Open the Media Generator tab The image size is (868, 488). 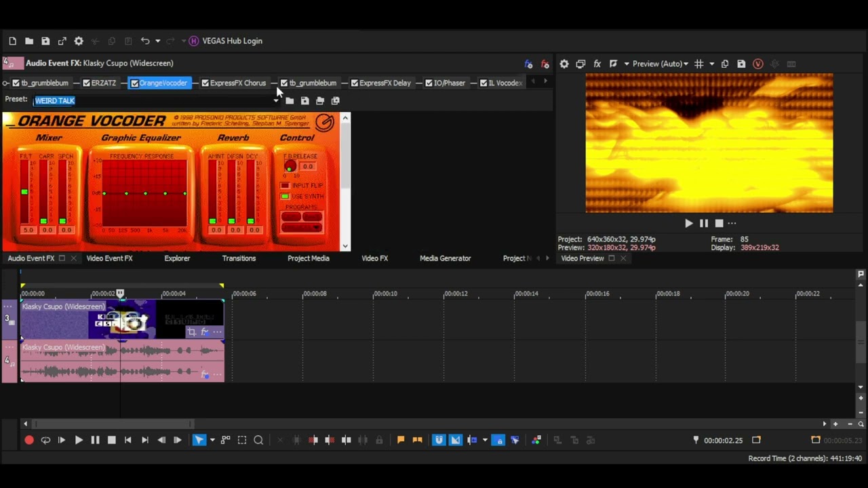pyautogui.click(x=445, y=258)
